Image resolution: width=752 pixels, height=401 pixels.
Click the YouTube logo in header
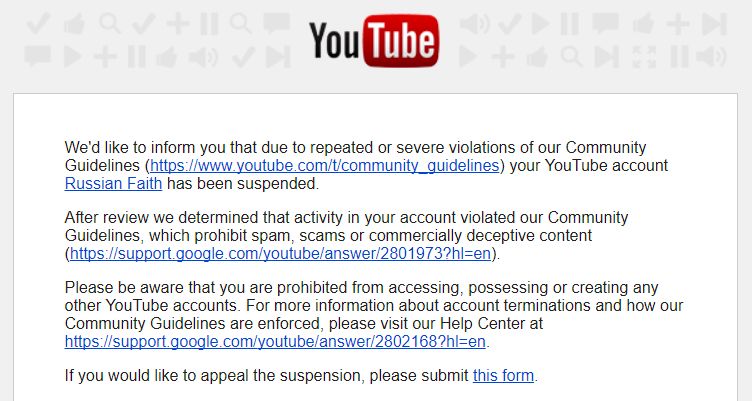coord(374,40)
